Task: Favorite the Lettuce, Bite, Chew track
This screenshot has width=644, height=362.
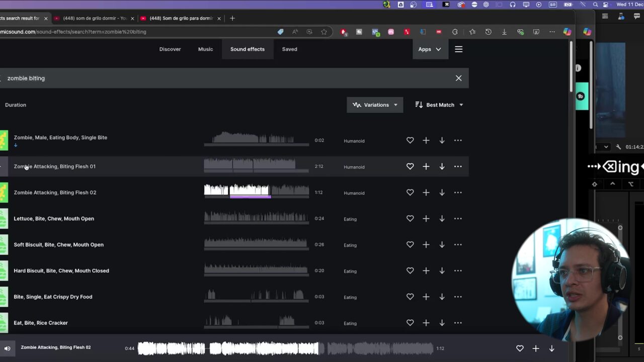Action: [410, 219]
